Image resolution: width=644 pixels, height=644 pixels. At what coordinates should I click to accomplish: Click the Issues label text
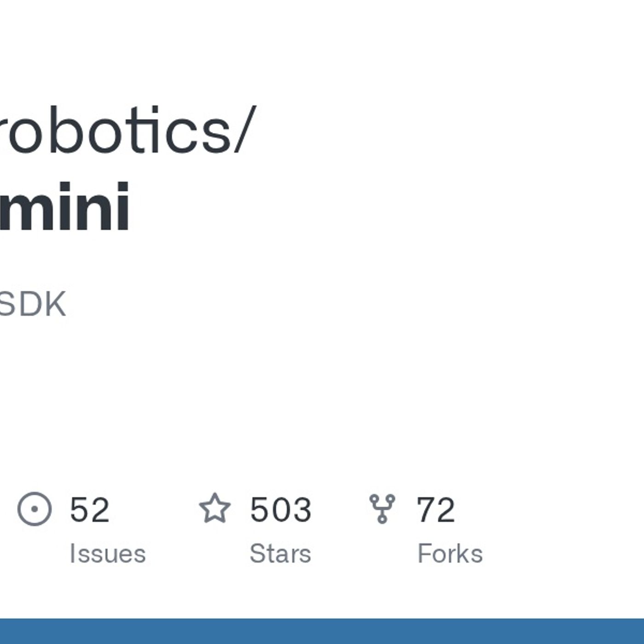point(107,553)
